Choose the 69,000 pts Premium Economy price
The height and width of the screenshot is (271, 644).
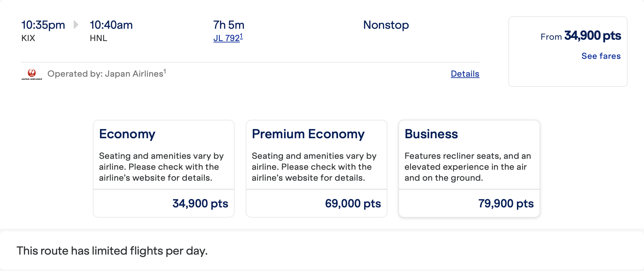353,204
